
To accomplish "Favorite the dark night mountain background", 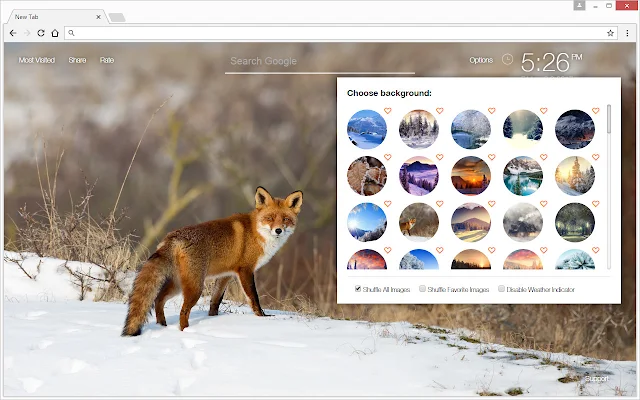I will pyautogui.click(x=596, y=111).
